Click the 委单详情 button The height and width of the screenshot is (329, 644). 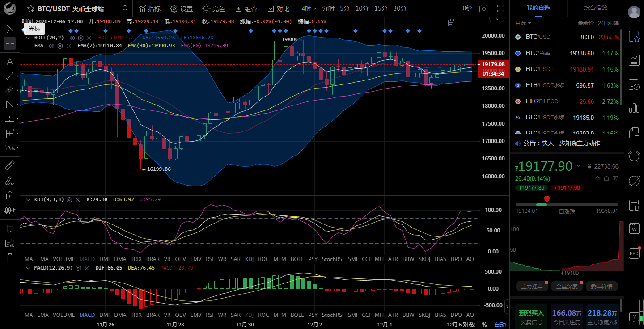602,286
